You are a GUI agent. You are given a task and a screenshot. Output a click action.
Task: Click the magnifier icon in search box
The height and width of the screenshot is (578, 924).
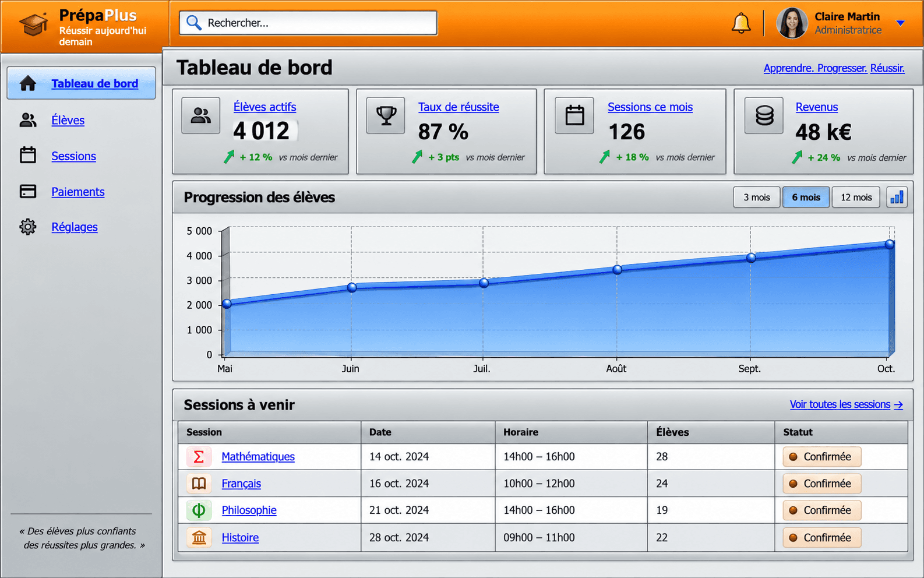[x=194, y=23]
